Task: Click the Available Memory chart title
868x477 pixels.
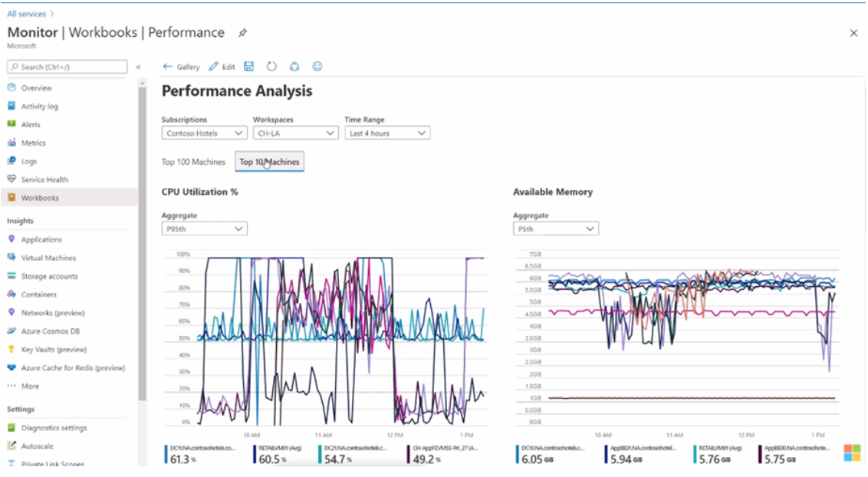Action: pos(553,192)
